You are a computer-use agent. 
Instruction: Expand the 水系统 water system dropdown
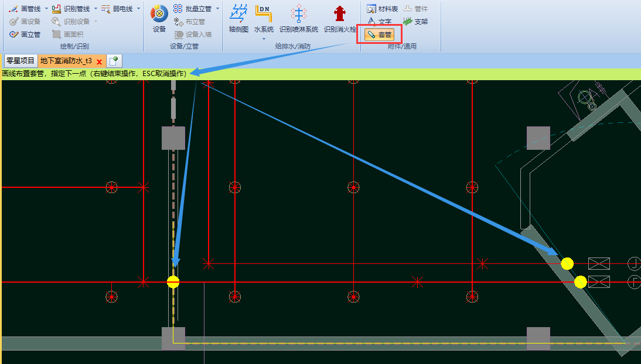[264, 39]
